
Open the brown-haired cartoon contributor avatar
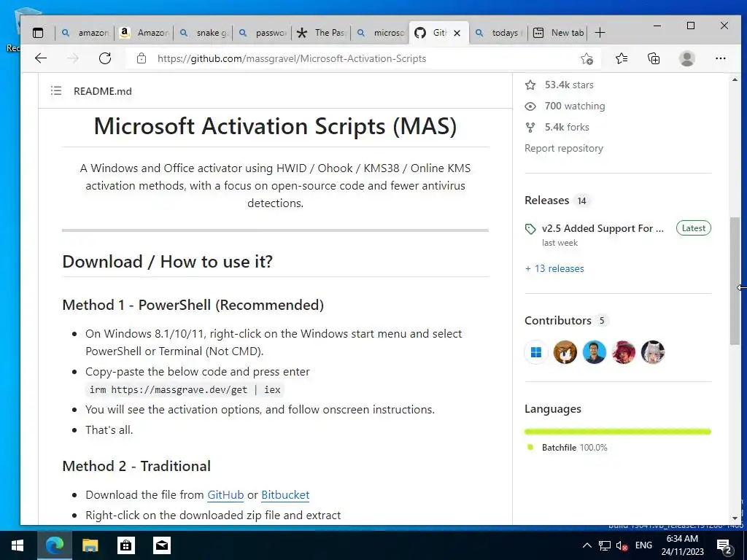click(565, 352)
